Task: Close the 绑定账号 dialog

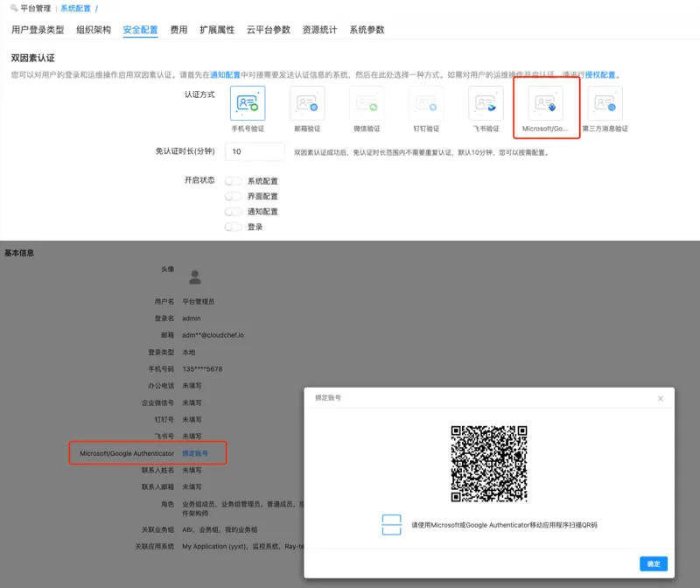Action: pyautogui.click(x=661, y=398)
